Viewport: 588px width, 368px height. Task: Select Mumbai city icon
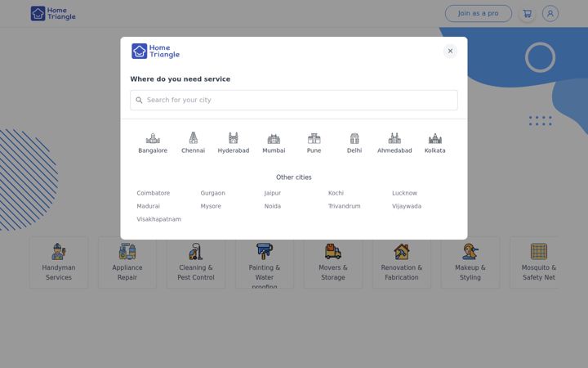click(274, 139)
